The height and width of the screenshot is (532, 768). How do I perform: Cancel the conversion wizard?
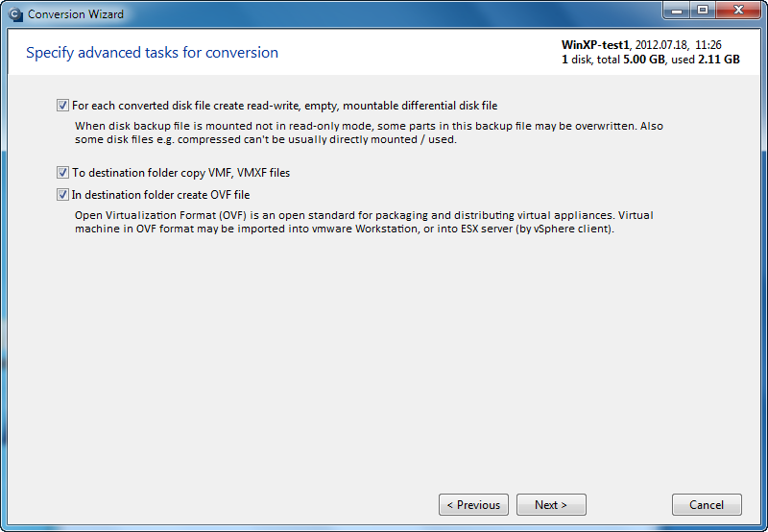click(707, 504)
